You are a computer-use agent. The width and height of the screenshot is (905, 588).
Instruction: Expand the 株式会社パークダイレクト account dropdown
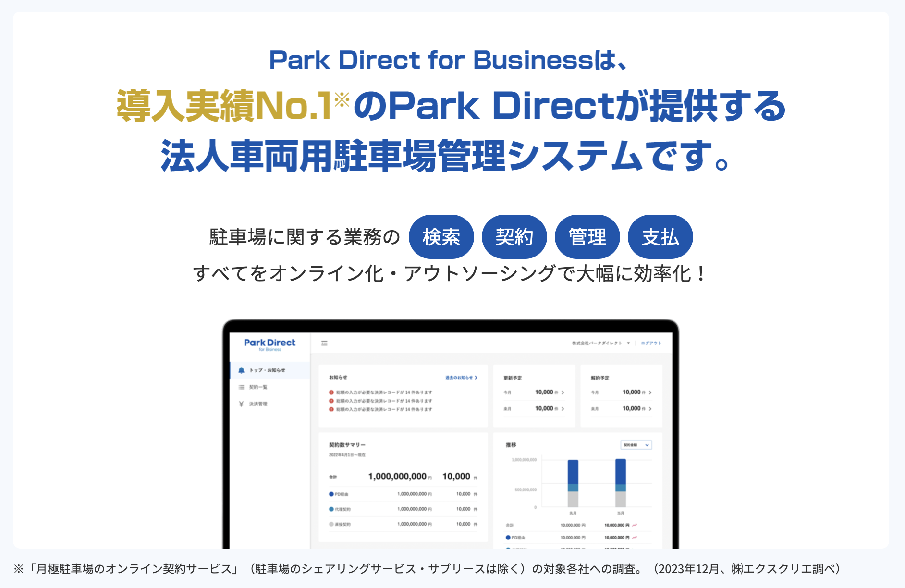pos(600,343)
